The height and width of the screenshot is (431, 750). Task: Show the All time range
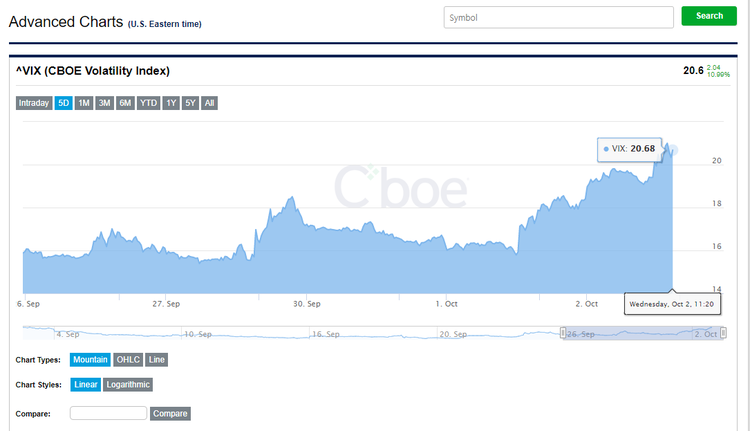click(x=210, y=103)
